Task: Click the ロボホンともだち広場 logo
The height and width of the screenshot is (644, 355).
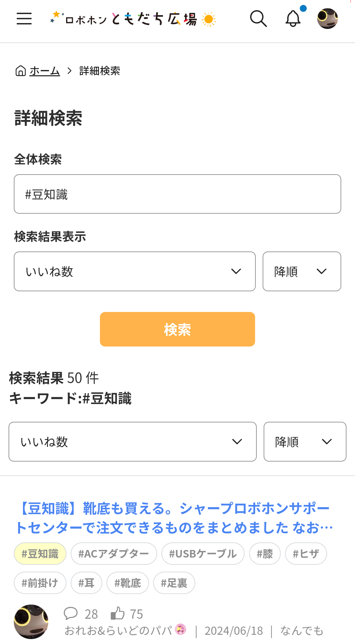Action: (x=133, y=19)
